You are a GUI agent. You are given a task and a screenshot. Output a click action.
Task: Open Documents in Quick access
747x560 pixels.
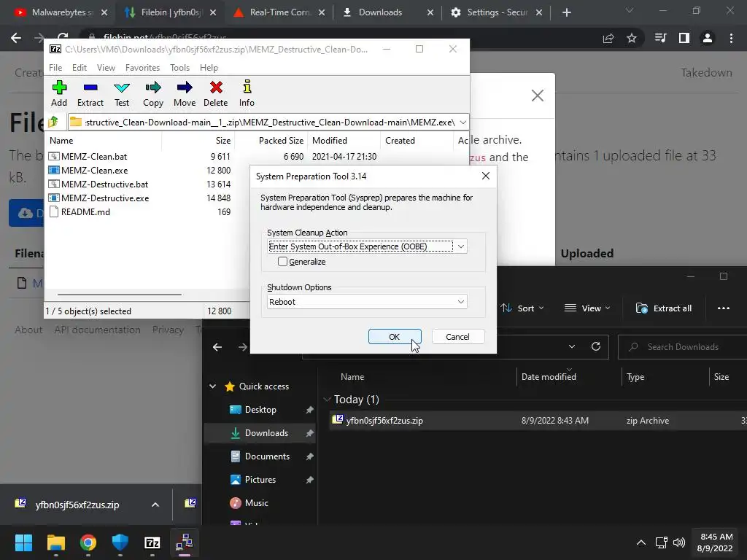click(x=267, y=456)
